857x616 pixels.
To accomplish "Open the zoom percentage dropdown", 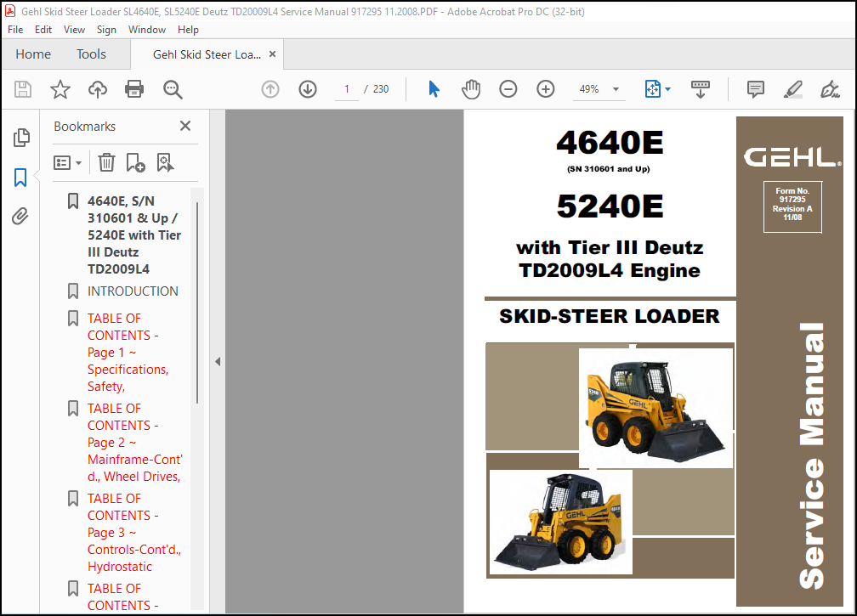I will point(616,89).
